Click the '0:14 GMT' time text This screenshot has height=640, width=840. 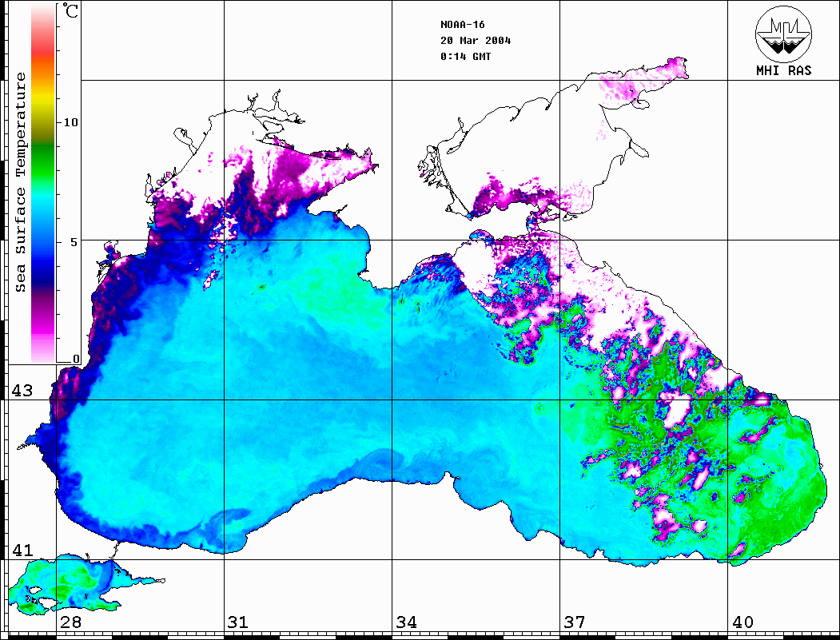pyautogui.click(x=465, y=56)
